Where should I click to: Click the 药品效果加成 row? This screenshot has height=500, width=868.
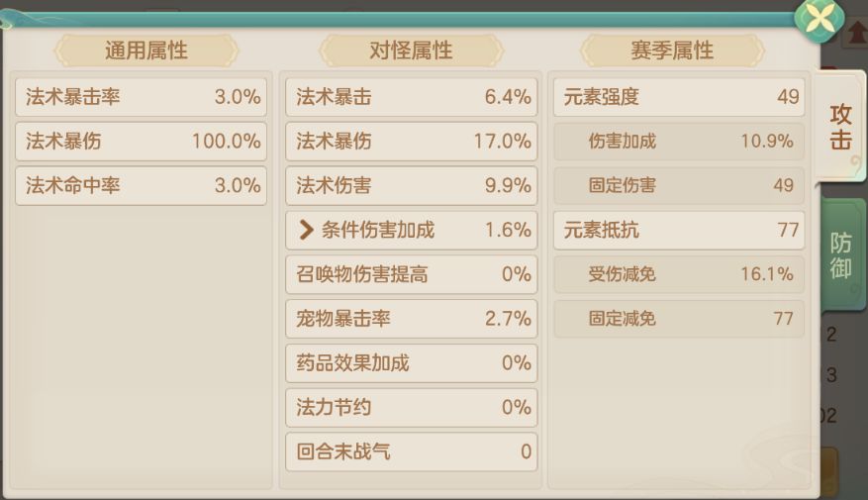tap(412, 363)
